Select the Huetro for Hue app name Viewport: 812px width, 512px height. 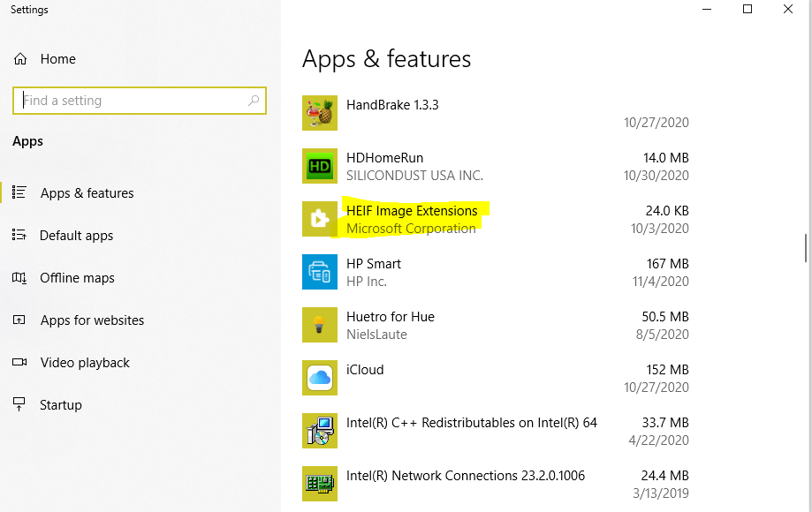[x=391, y=317]
